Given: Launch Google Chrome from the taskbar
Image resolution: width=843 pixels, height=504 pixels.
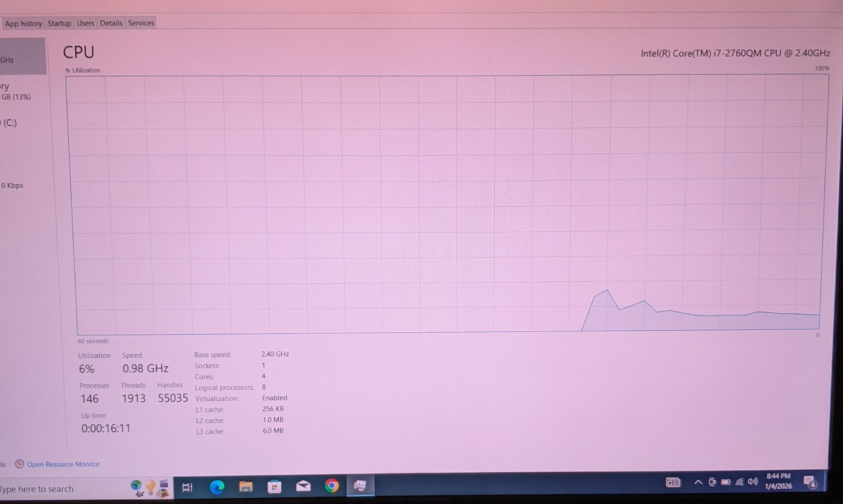Looking at the screenshot, I should point(331,486).
